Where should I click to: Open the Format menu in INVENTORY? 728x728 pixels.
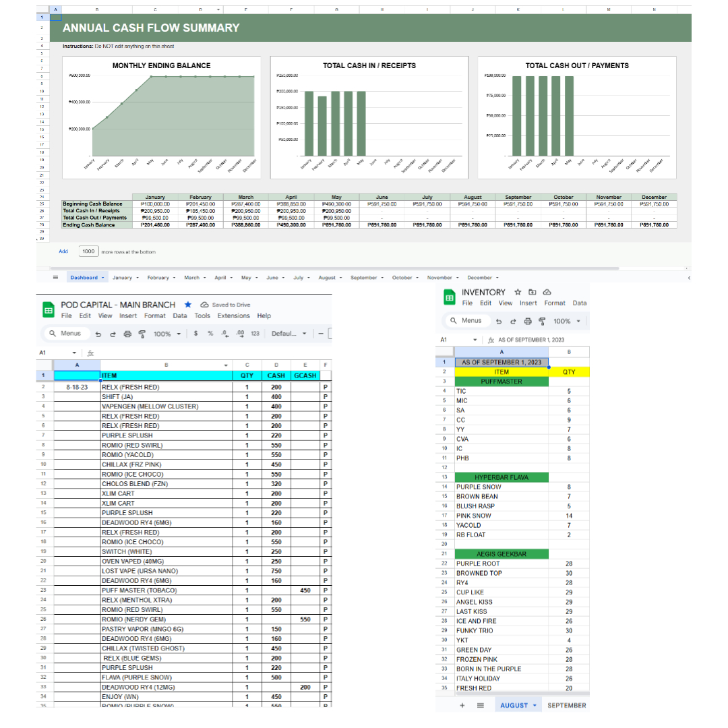(555, 303)
